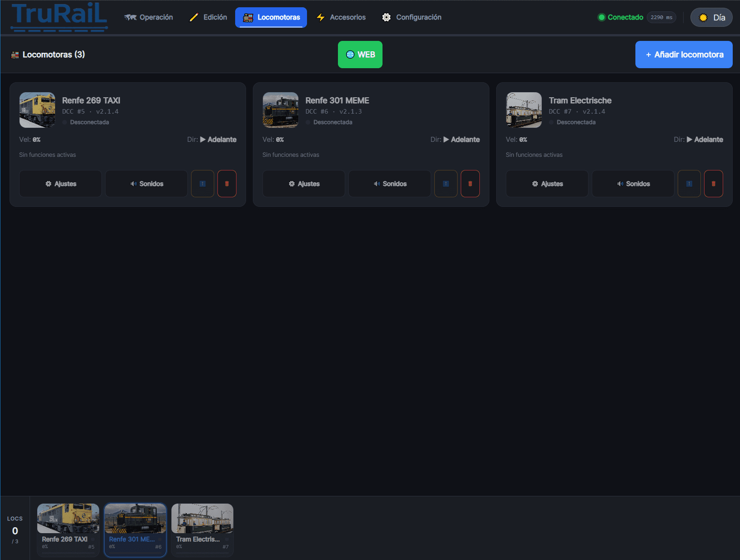Open Sonidos for Tram Electrische
This screenshot has height=560, width=740.
click(x=633, y=184)
